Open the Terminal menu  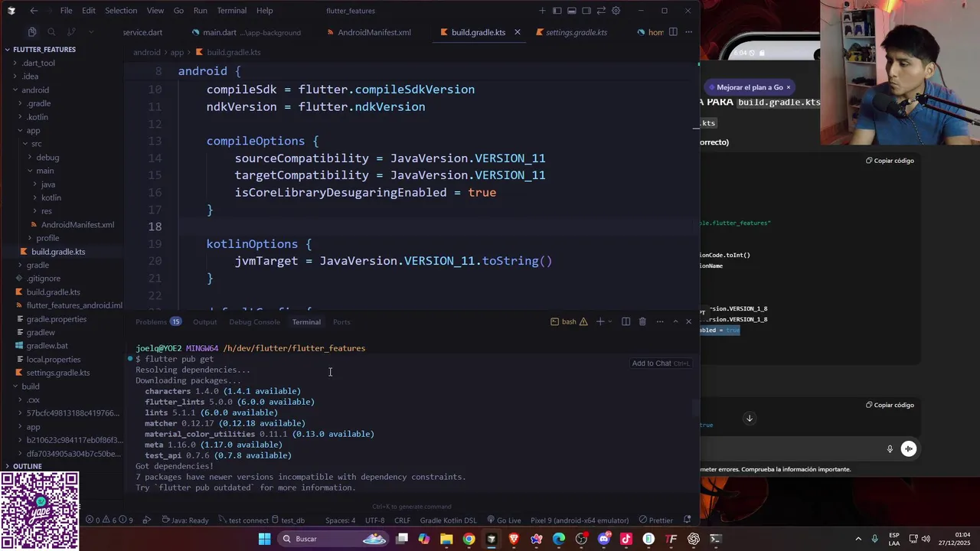point(231,11)
